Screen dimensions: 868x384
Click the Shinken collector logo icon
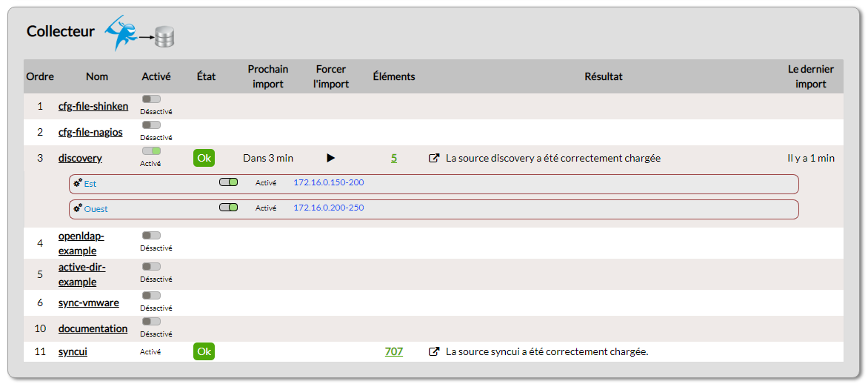click(x=121, y=32)
